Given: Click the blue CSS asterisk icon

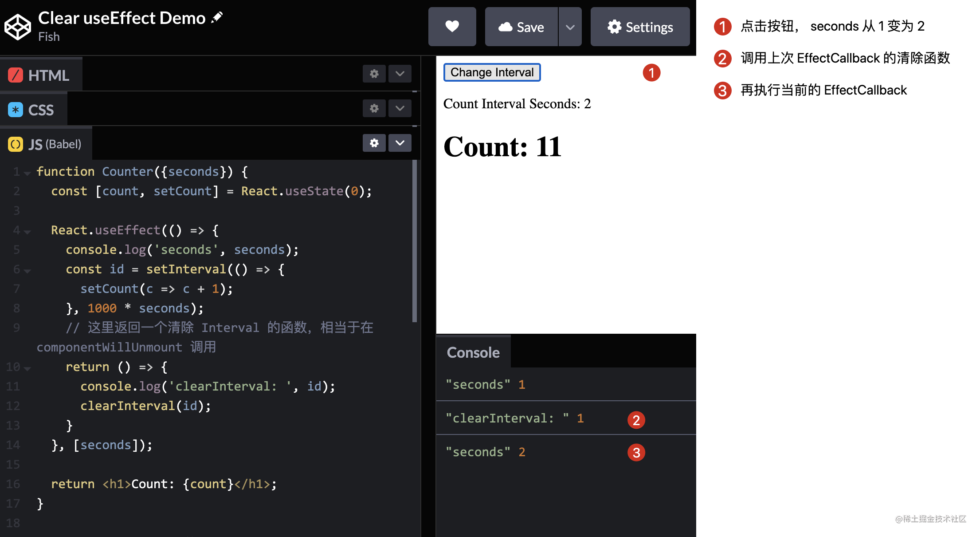Looking at the screenshot, I should pyautogui.click(x=16, y=109).
